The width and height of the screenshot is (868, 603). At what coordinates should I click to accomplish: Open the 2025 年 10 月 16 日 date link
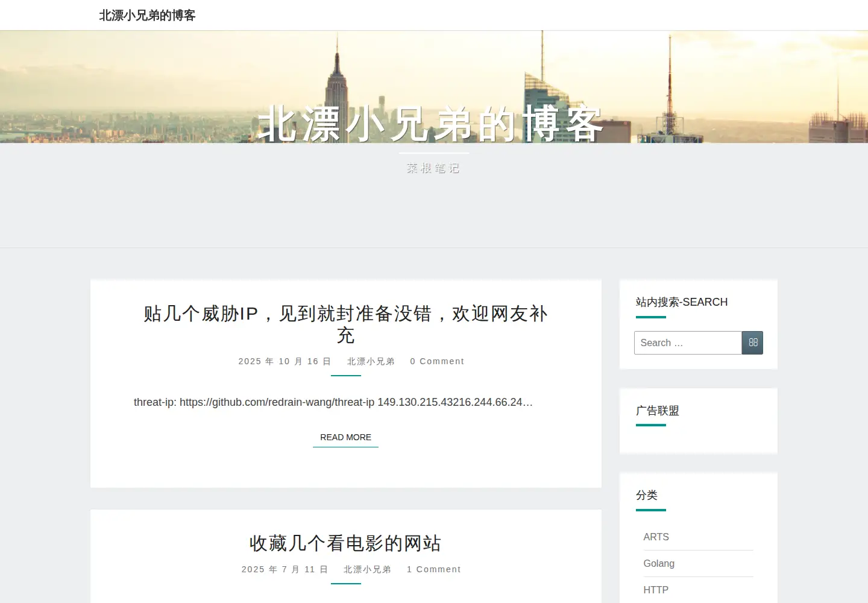285,361
